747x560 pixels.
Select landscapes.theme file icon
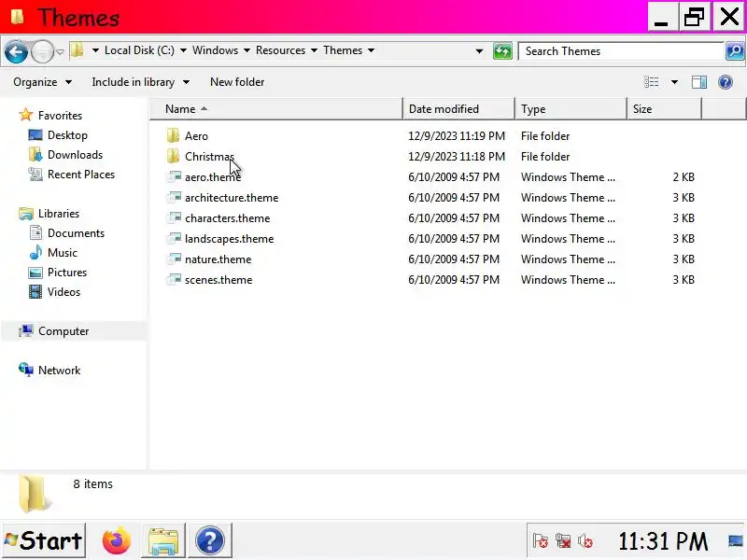click(x=174, y=238)
